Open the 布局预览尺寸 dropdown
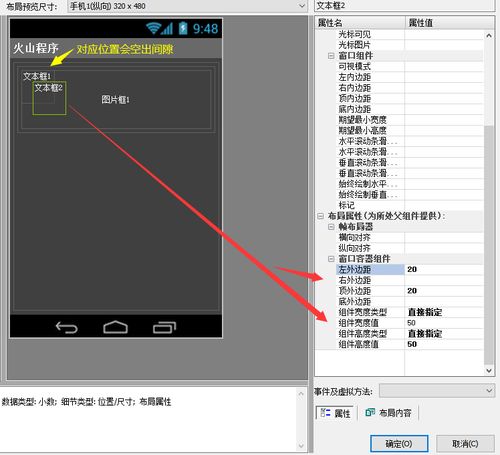500x455 pixels. pos(187,6)
